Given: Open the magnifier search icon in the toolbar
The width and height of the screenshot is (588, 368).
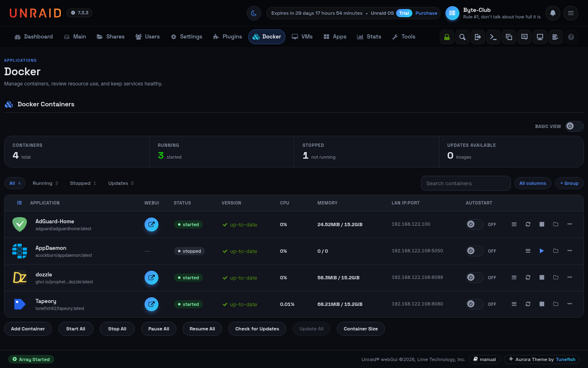Looking at the screenshot, I should [462, 37].
